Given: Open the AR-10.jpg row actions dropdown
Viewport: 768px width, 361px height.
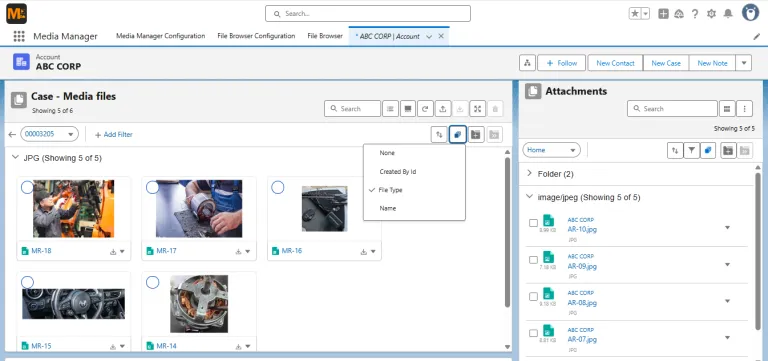Looking at the screenshot, I should pos(727,227).
